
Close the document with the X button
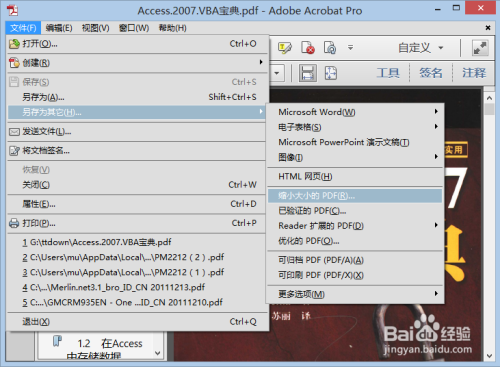pos(488,28)
